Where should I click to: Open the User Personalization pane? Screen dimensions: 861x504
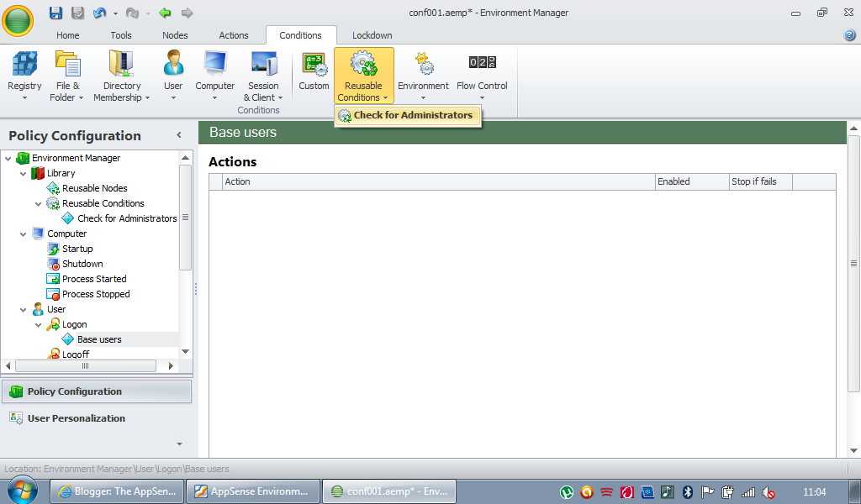(76, 418)
